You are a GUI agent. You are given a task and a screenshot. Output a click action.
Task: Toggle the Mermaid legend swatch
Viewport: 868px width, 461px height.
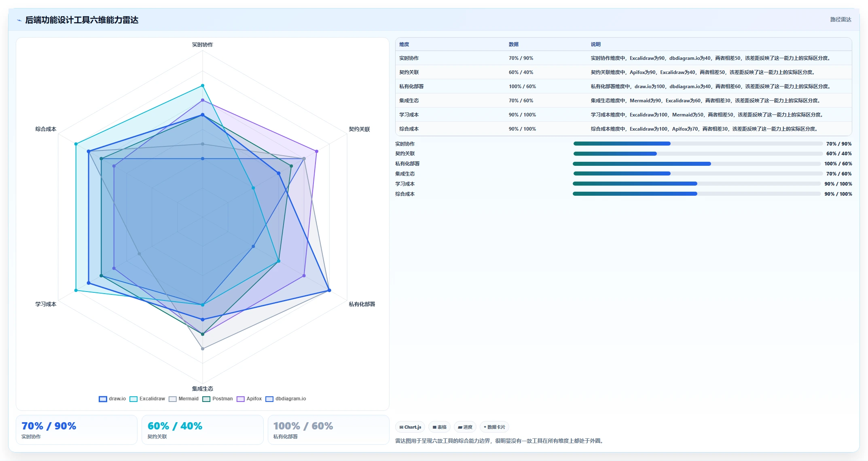coord(173,399)
